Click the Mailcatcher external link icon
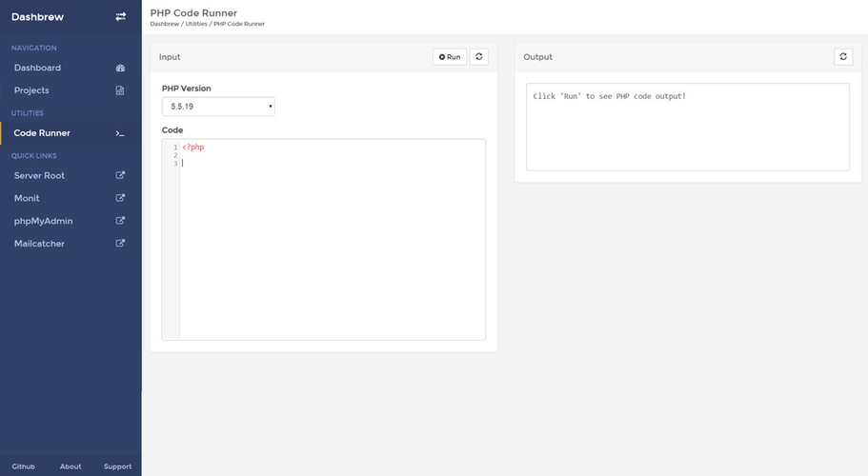868x476 pixels. click(120, 244)
